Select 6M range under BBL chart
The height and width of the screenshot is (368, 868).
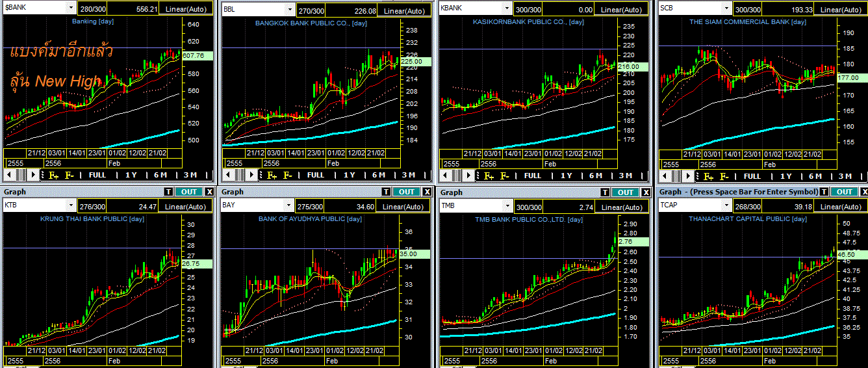379,175
